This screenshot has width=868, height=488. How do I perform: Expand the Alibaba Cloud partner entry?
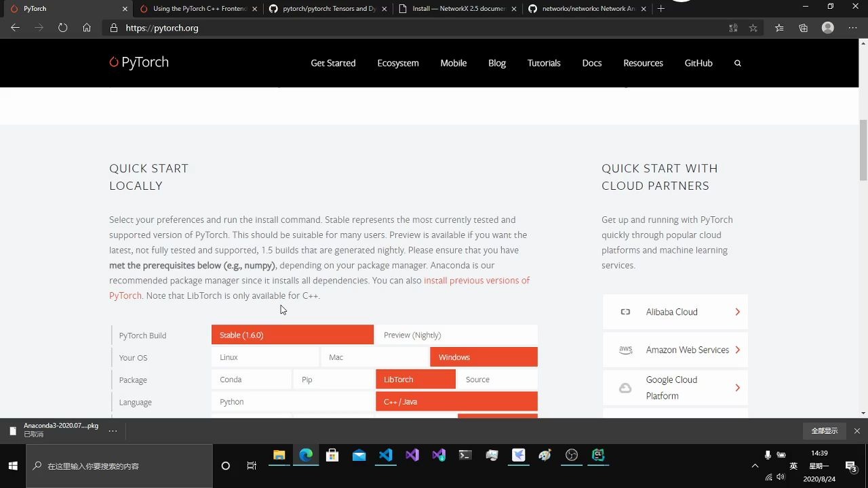click(x=675, y=312)
